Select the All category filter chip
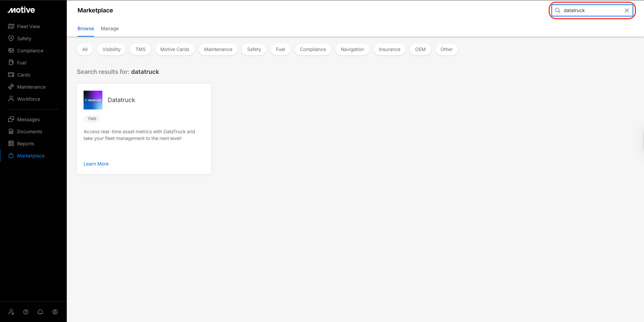The width and height of the screenshot is (644, 322). (85, 49)
